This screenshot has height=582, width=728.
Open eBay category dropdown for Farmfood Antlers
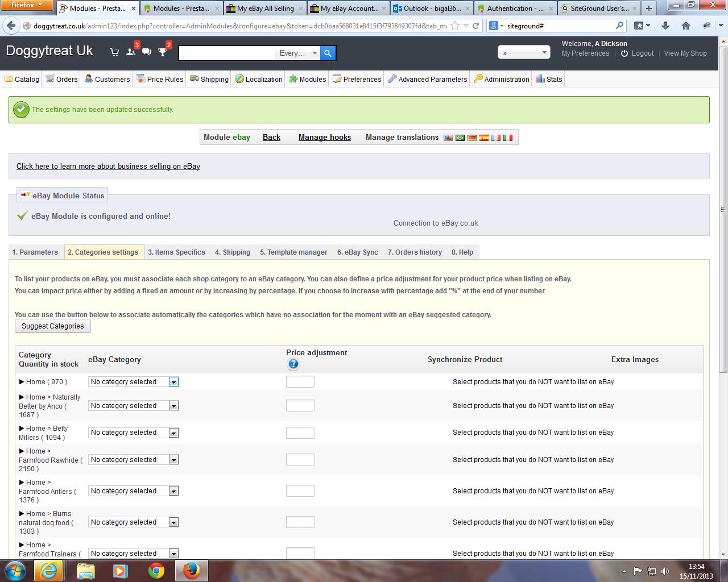pos(134,491)
